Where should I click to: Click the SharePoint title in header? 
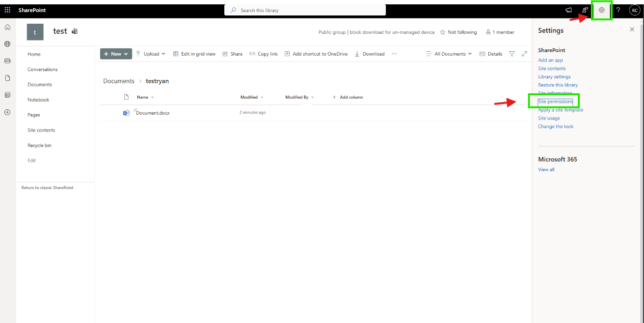coord(32,10)
